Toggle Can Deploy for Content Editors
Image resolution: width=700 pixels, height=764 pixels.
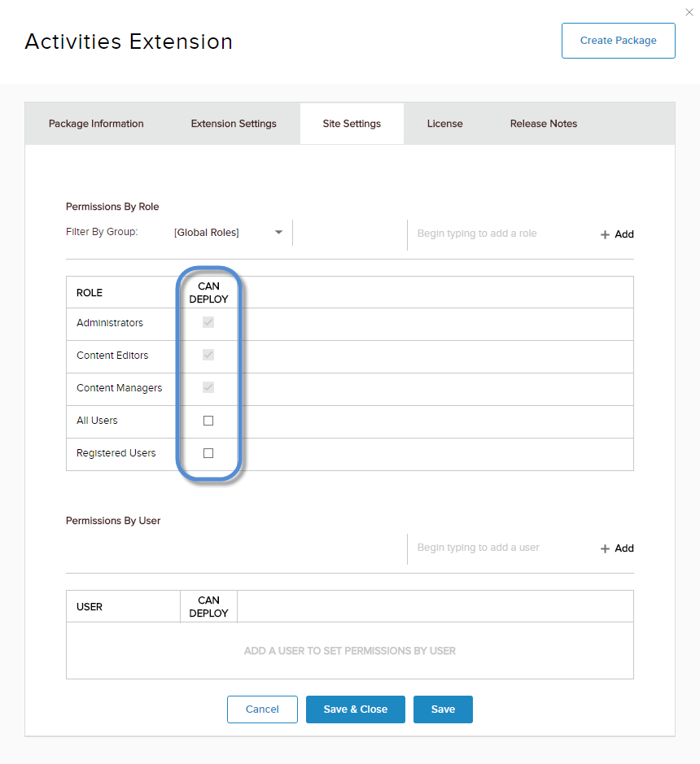tap(208, 356)
